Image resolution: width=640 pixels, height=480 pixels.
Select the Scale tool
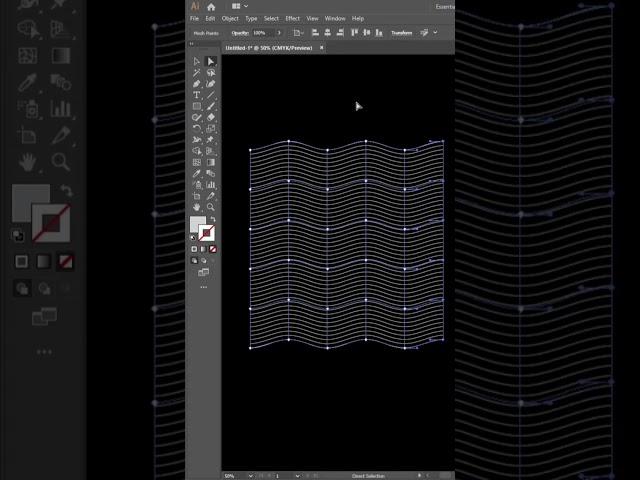pos(211,129)
